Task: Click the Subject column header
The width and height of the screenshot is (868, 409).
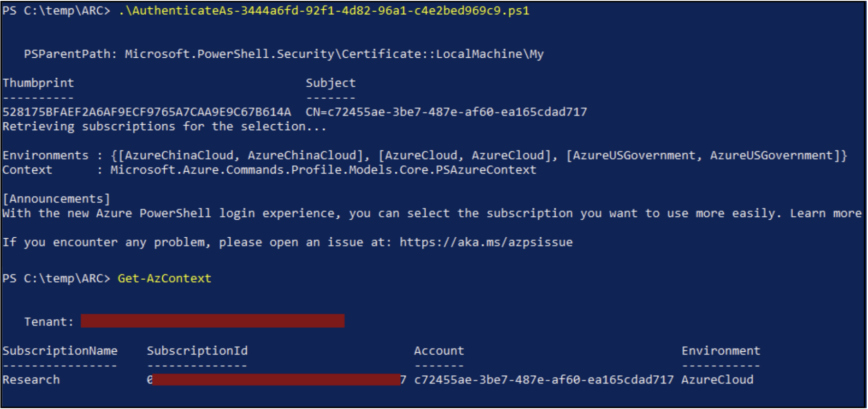Action: [x=330, y=83]
